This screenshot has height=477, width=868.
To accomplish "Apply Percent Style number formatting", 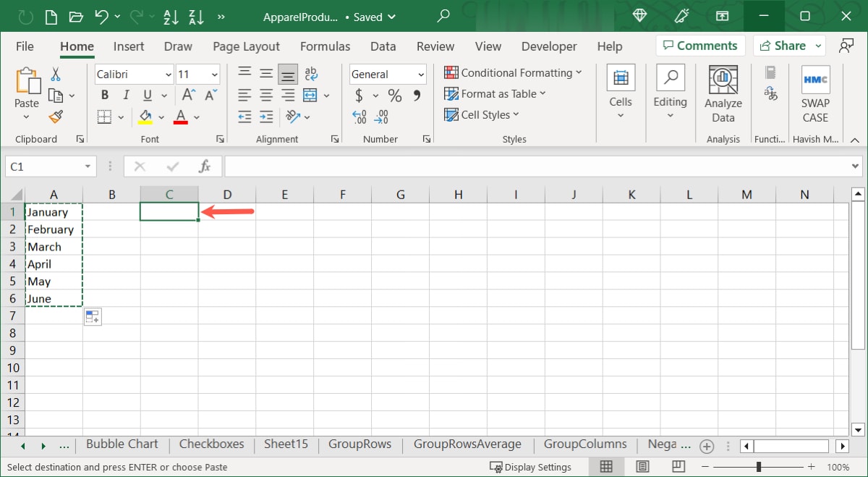I will (394, 95).
